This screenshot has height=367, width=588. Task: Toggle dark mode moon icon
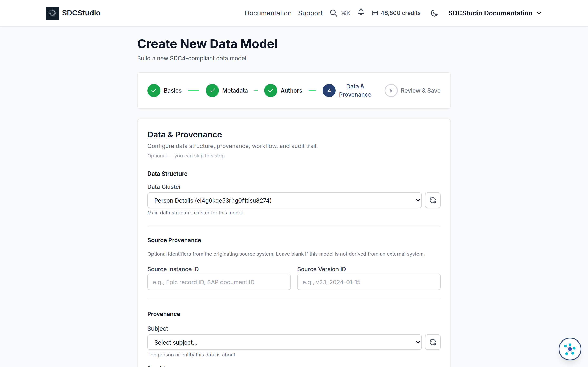(434, 13)
